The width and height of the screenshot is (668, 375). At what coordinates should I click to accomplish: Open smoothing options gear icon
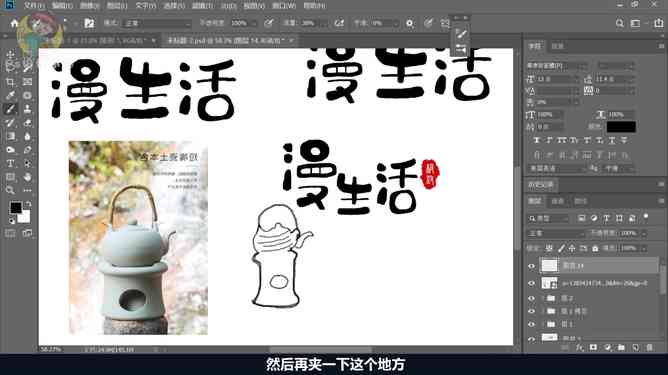coord(410,23)
